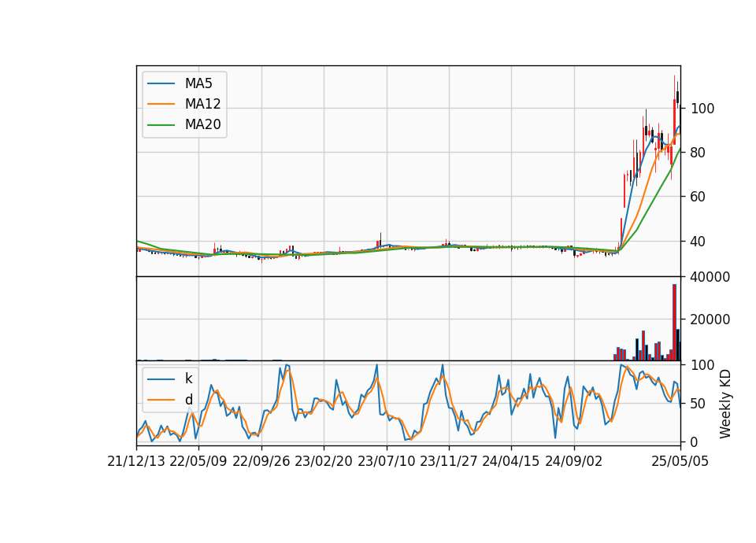Image resolution: width=756 pixels, height=543 pixels.
Task: Click the d legend label
Action: (x=188, y=400)
